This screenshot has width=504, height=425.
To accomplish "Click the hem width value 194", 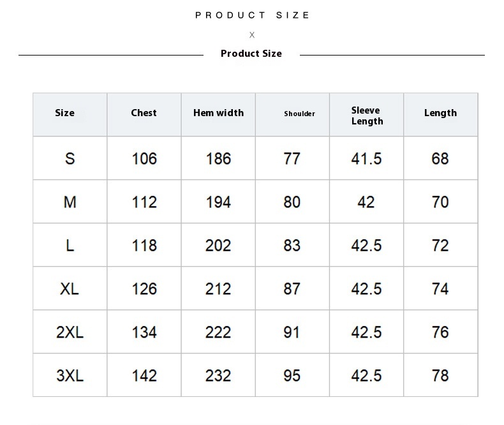I will point(218,202).
